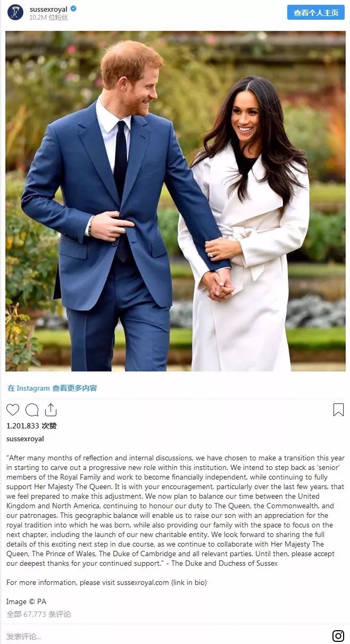This screenshot has width=350, height=644.
Task: Open comments via the speech bubble icon
Action: (32, 410)
